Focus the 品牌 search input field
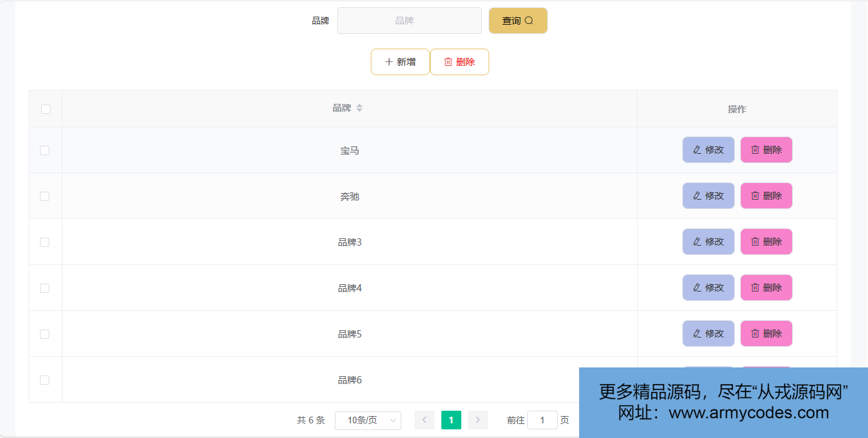The width and height of the screenshot is (868, 438). point(409,21)
